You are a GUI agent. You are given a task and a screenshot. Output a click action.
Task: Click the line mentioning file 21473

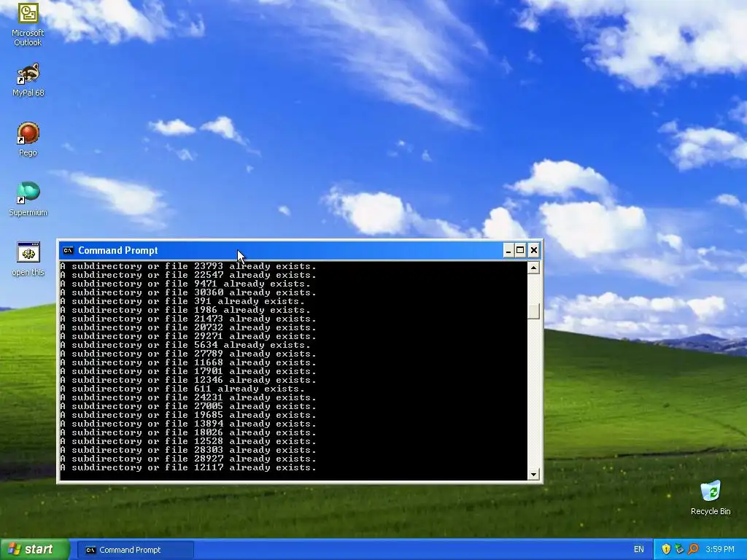point(188,319)
